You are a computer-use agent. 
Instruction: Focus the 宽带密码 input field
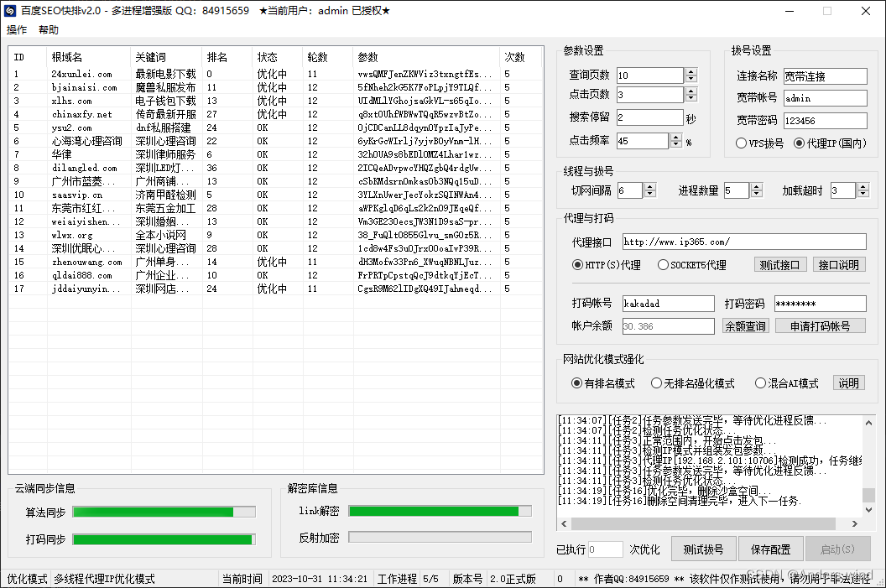[x=825, y=121]
